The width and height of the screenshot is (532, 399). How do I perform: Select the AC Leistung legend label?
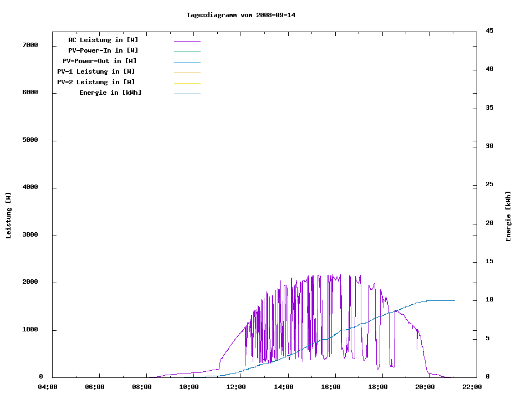(103, 40)
